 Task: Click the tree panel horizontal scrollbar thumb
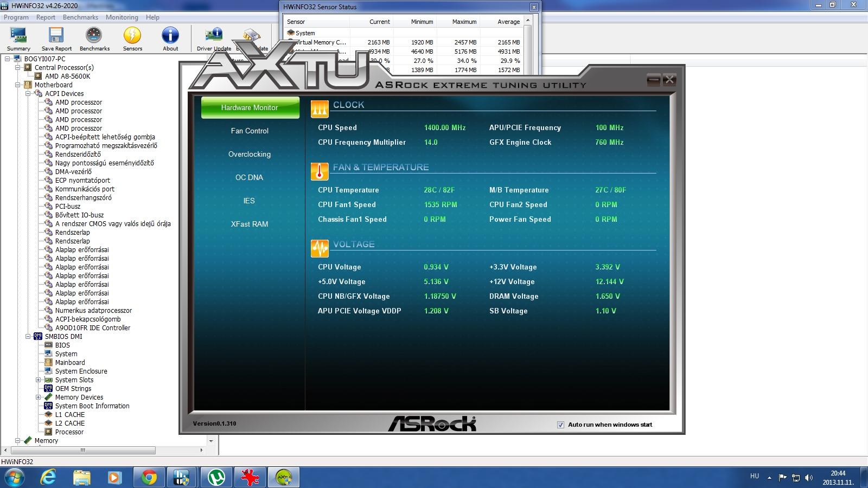tap(83, 450)
